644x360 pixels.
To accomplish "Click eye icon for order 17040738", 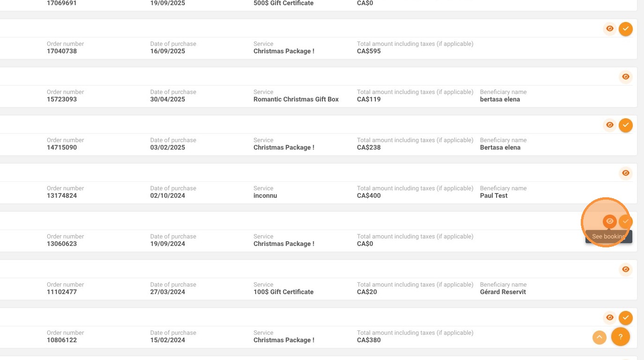I will (610, 29).
